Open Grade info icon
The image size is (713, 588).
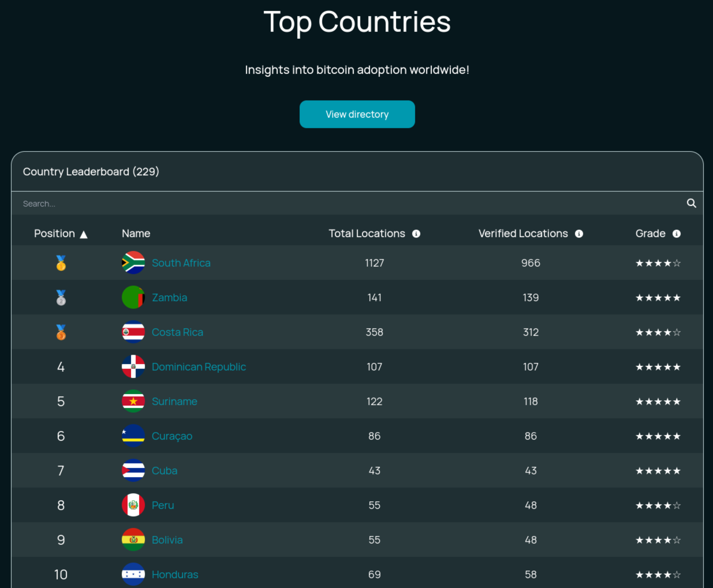(x=676, y=234)
